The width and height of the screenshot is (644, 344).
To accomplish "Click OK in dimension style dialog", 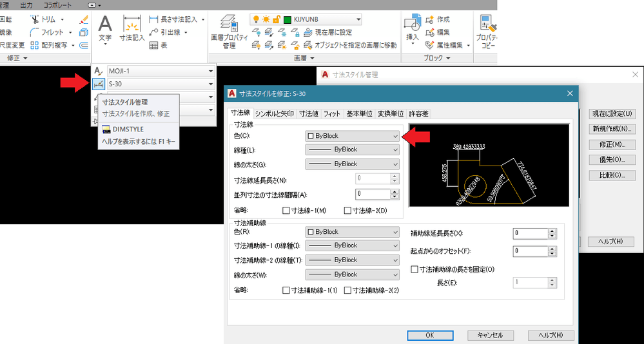I will tap(429, 336).
